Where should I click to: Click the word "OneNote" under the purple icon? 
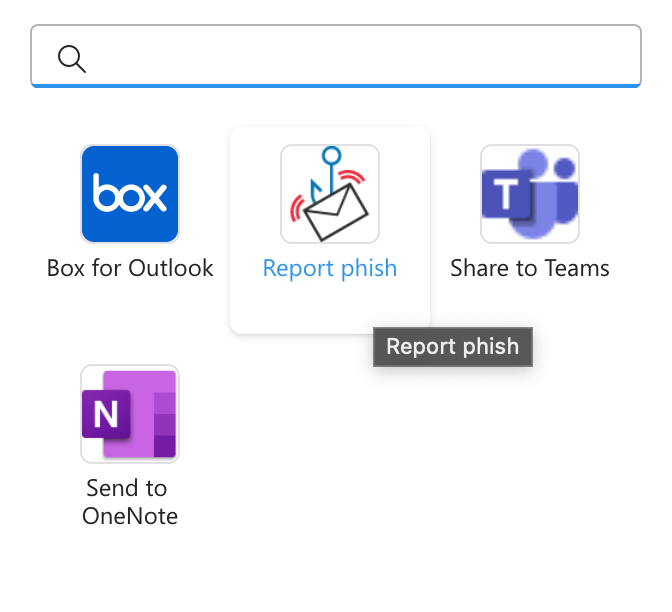click(130, 516)
